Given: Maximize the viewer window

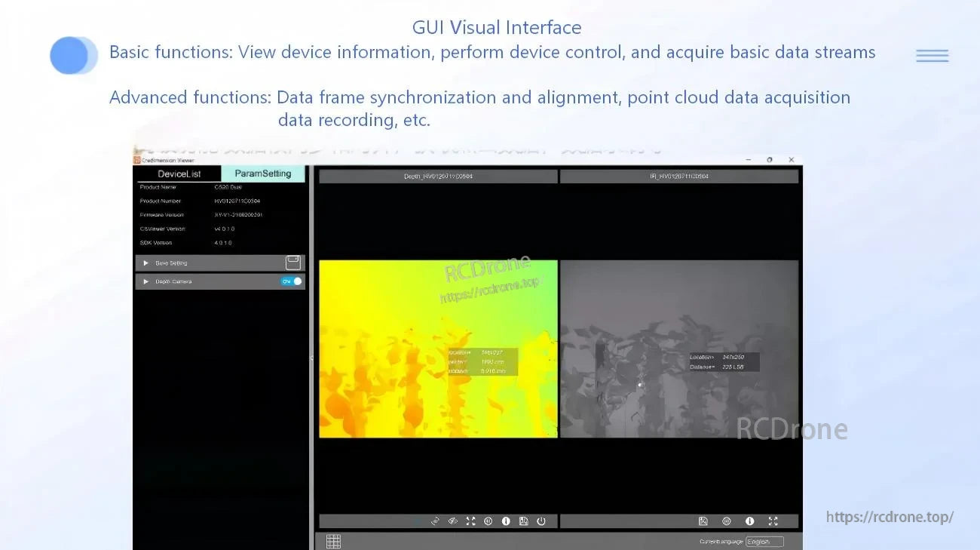Looking at the screenshot, I should [770, 160].
